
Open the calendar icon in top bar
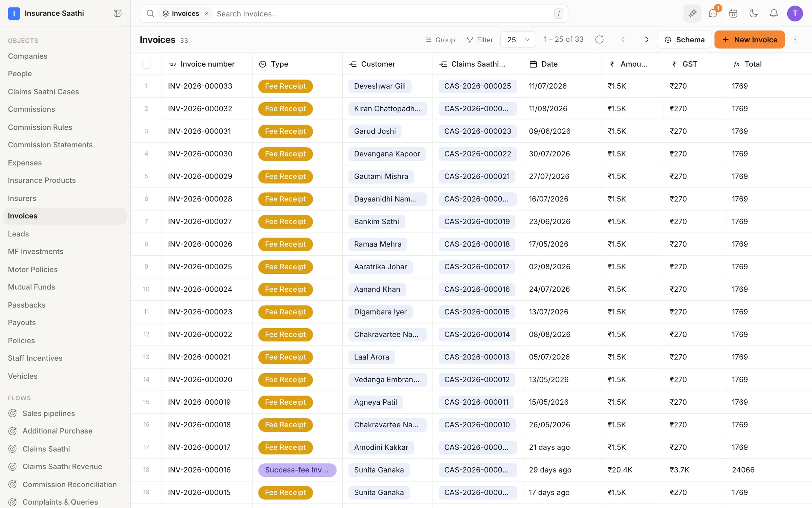click(x=733, y=14)
